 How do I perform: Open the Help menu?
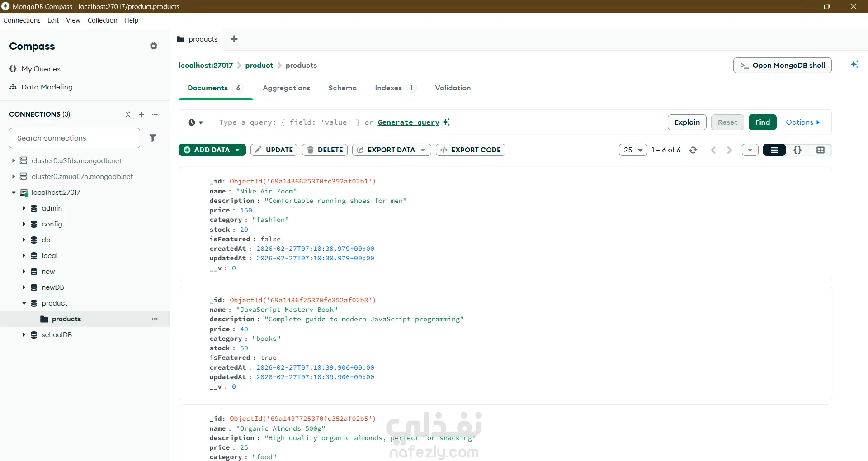(x=131, y=20)
